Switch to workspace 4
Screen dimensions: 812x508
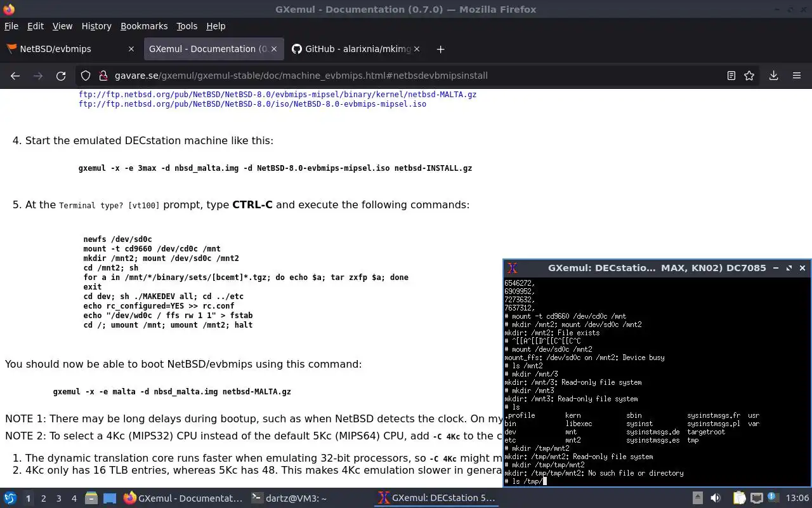pos(74,498)
